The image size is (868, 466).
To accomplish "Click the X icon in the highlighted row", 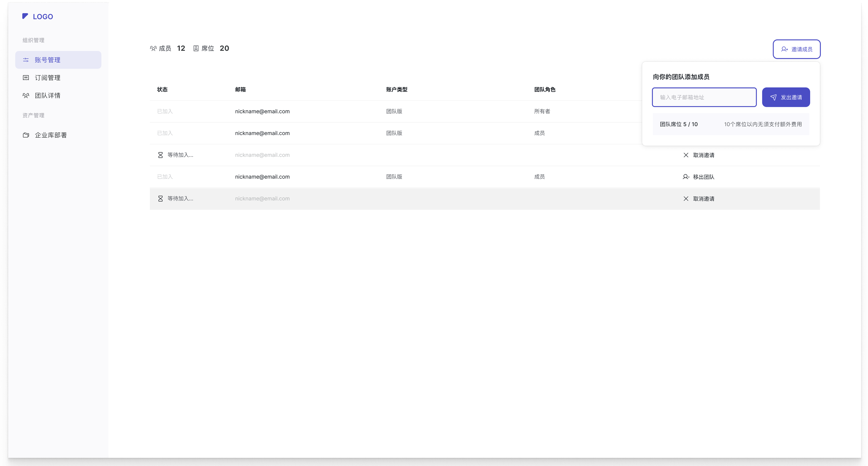I will [686, 199].
